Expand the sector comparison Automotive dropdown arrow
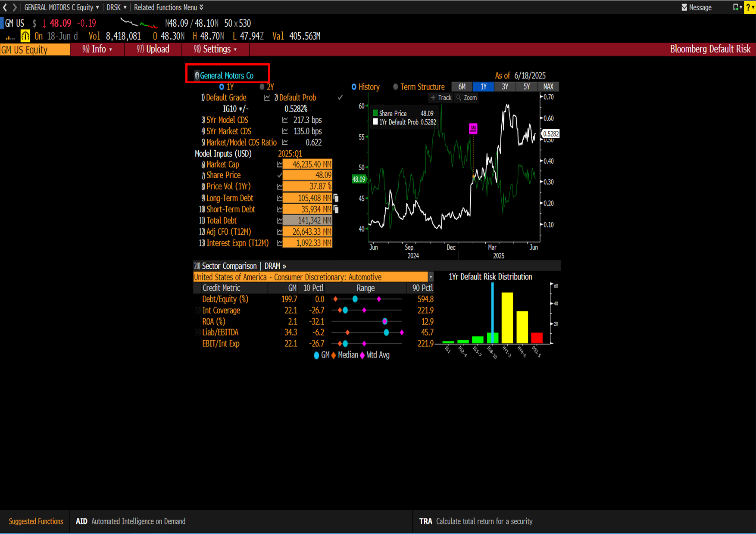This screenshot has height=534, width=756. (430, 277)
